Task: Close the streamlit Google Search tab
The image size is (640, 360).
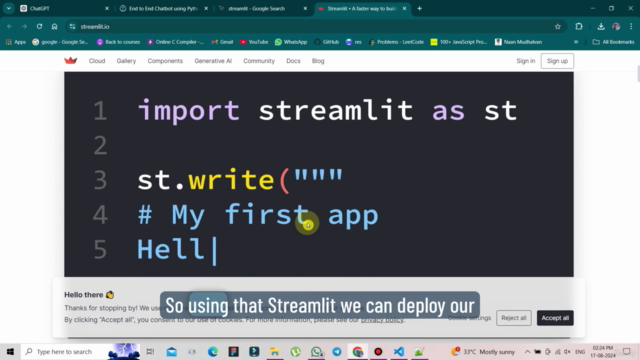Action: 305,9
